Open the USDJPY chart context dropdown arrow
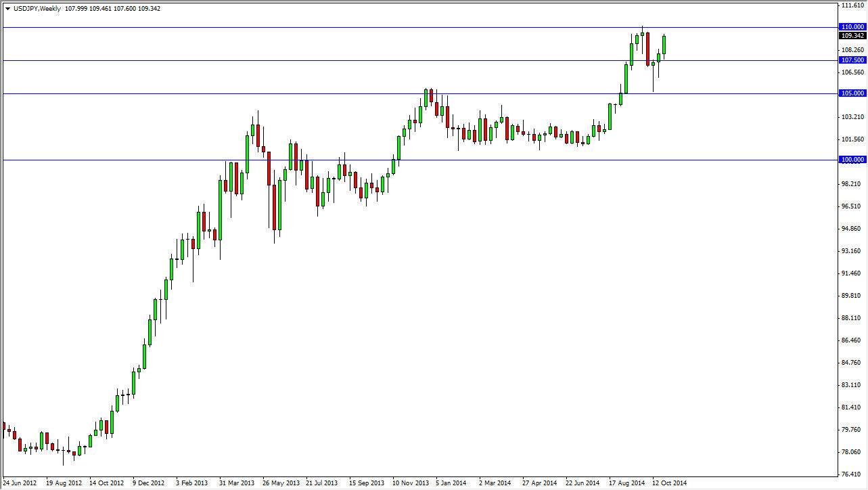 (7, 9)
